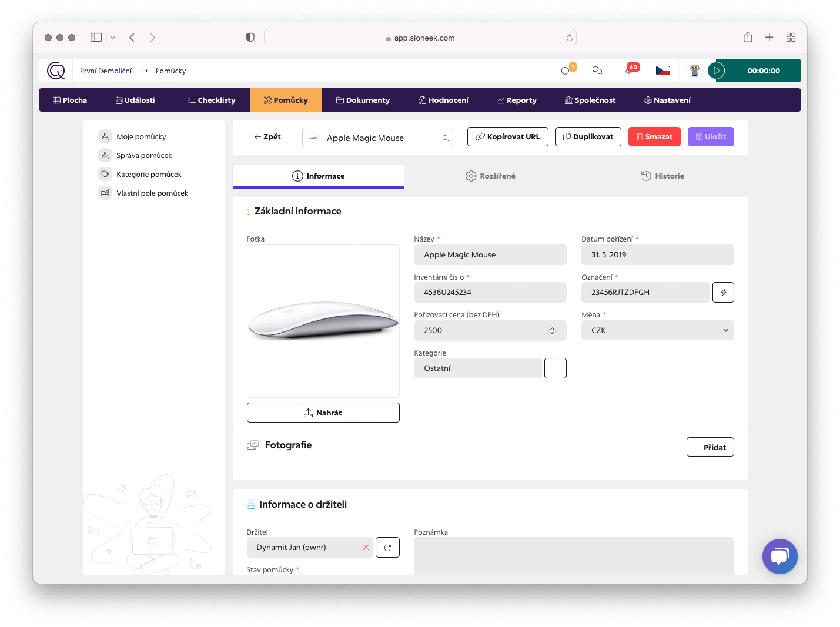Switch to the Informace tab
Image resolution: width=840 pixels, height=627 pixels.
319,176
